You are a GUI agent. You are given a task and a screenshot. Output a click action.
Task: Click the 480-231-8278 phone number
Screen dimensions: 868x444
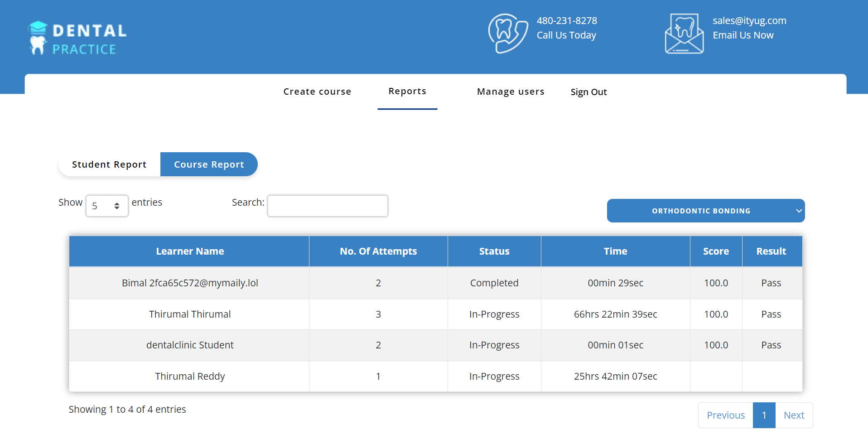567,21
